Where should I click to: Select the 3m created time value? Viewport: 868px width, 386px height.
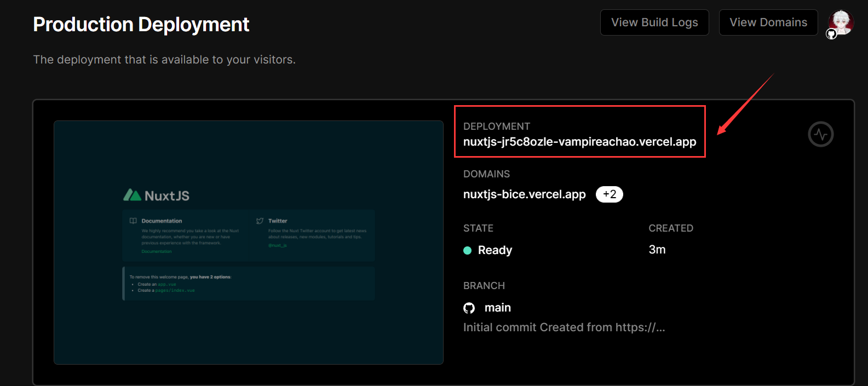(x=657, y=250)
